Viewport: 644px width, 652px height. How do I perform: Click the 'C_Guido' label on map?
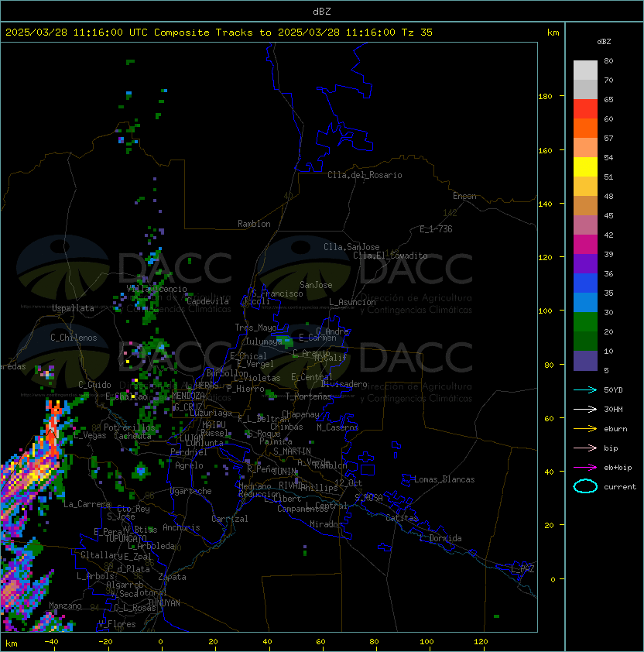(94, 385)
